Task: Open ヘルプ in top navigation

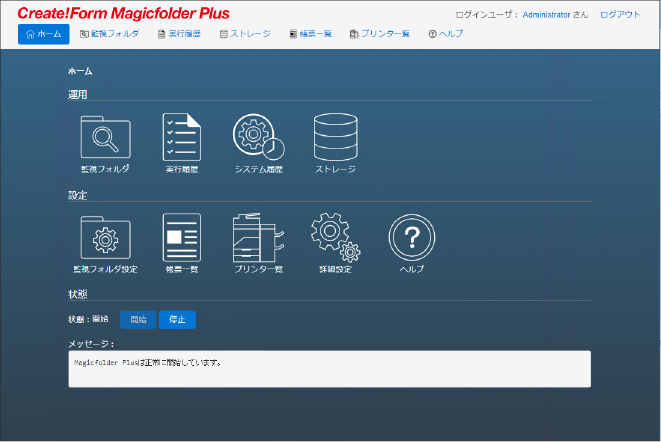Action: (x=446, y=34)
